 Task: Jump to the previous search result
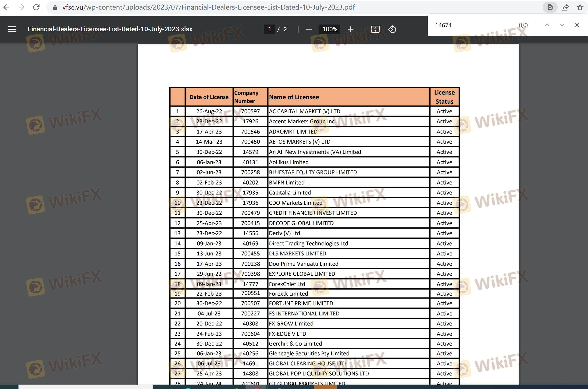click(x=547, y=25)
